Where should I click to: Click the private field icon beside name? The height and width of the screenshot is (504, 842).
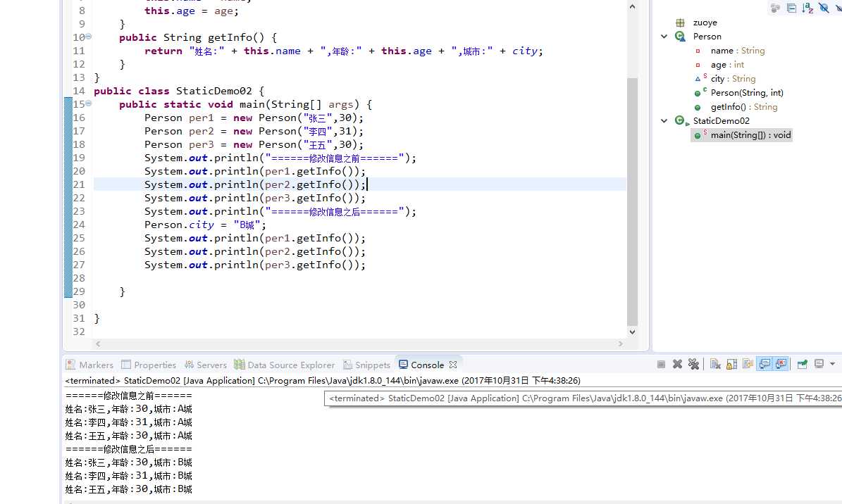[698, 51]
